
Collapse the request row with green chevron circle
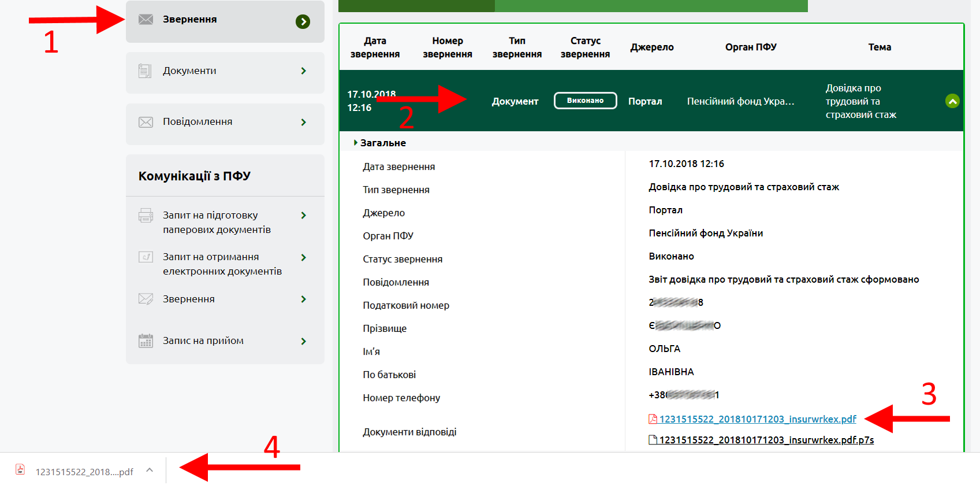point(952,101)
